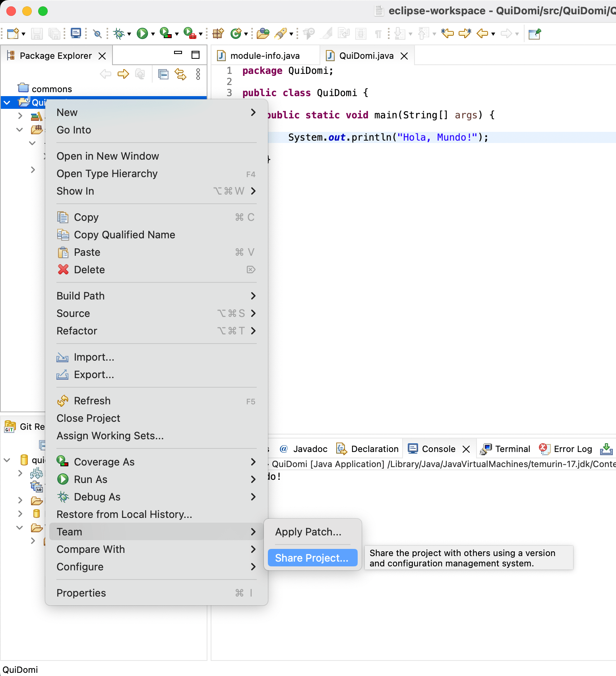
Task: Open the Terminal launcher toolbar icon
Action: [x=76, y=34]
